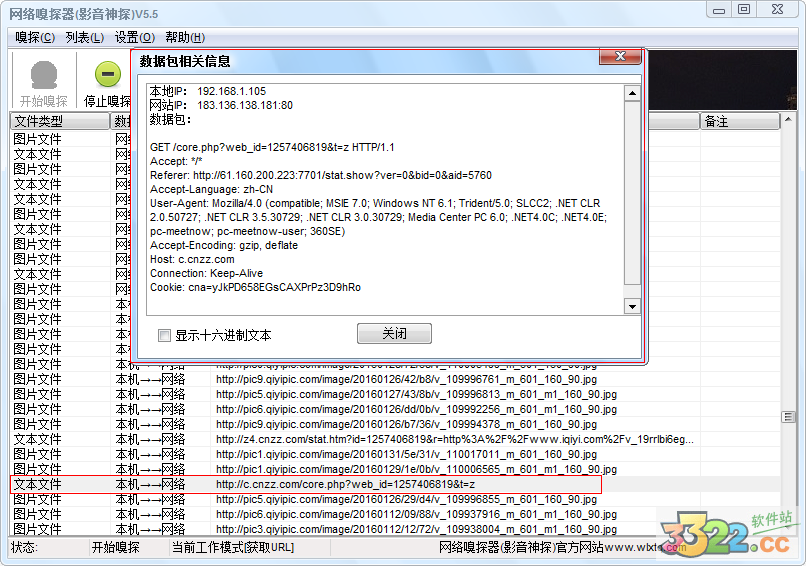Minimize the 网络嗅探器 window
The height and width of the screenshot is (566, 806).
(719, 10)
